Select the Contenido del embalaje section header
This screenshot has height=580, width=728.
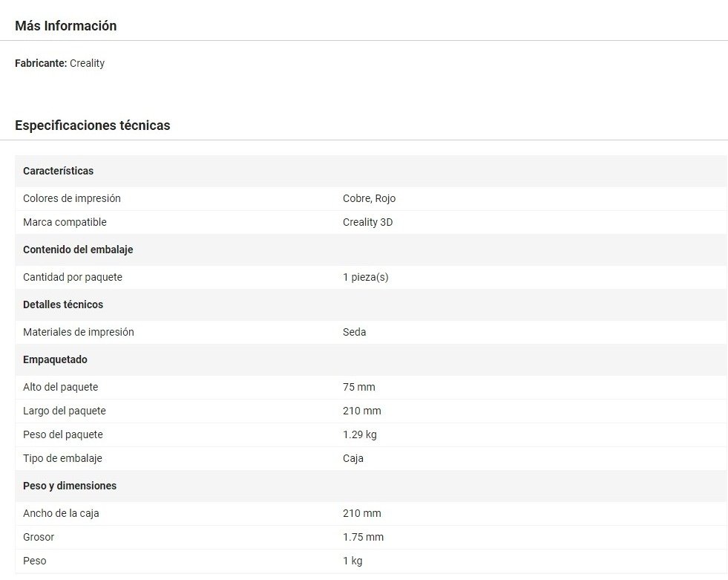(x=78, y=250)
